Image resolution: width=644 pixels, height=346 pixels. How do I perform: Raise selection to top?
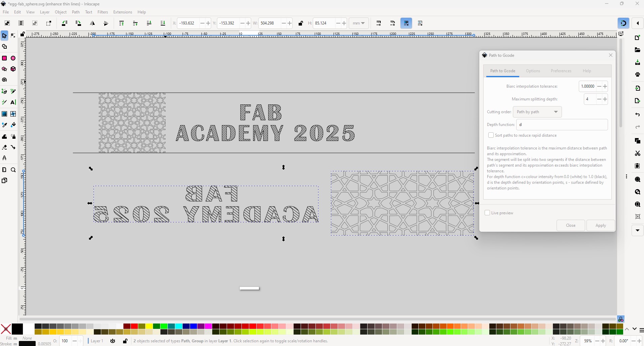(121, 23)
